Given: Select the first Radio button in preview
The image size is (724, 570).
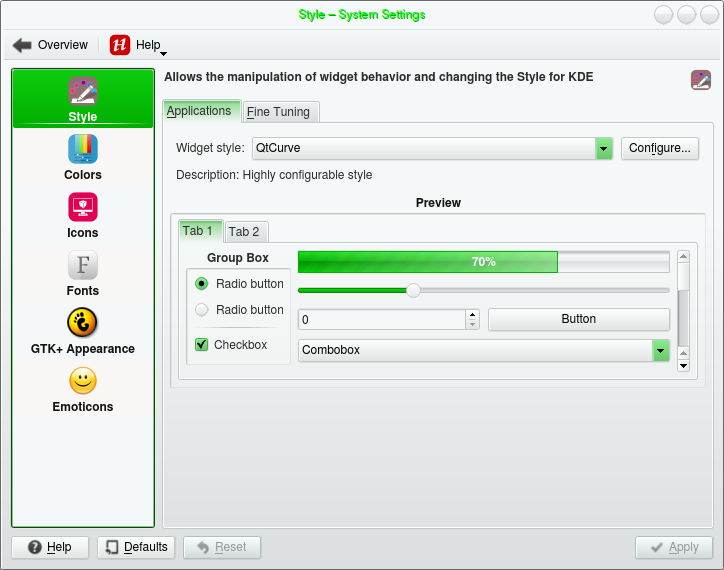Looking at the screenshot, I should (x=202, y=284).
